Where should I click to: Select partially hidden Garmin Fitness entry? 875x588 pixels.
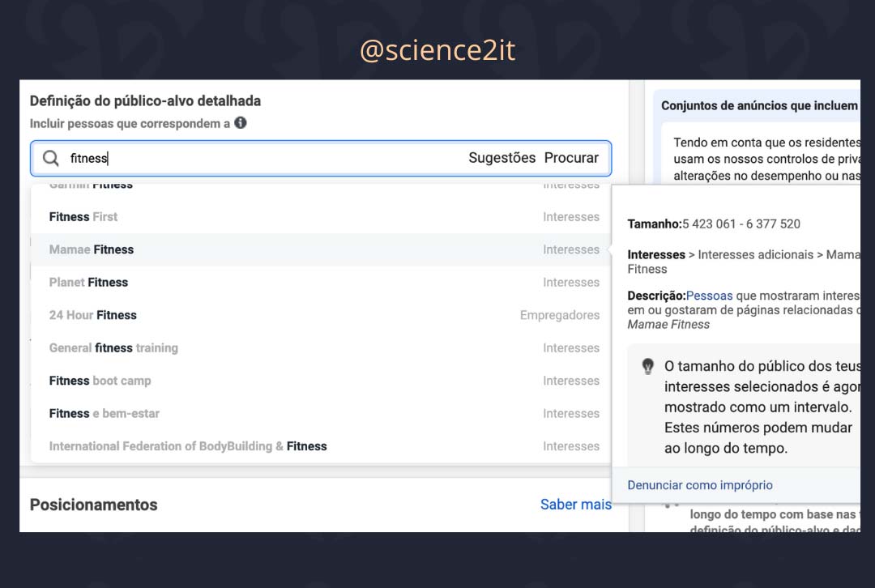point(91,186)
